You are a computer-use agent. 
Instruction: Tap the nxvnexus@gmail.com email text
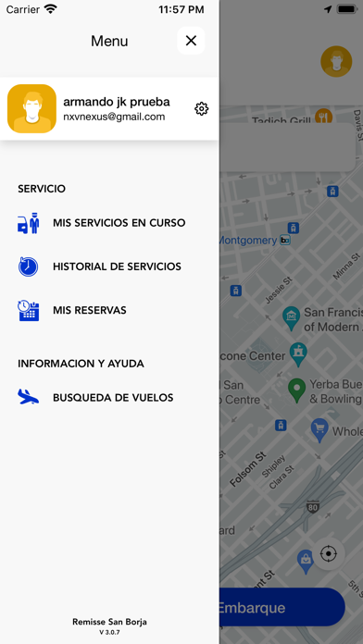[x=114, y=118]
